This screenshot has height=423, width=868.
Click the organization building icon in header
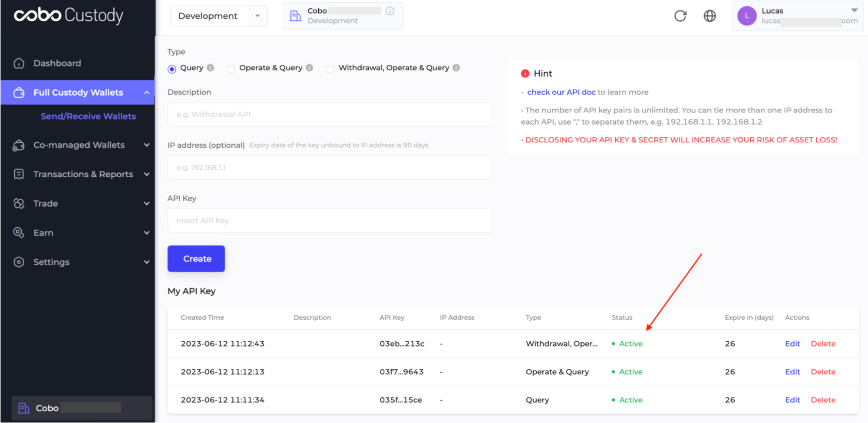tap(295, 16)
